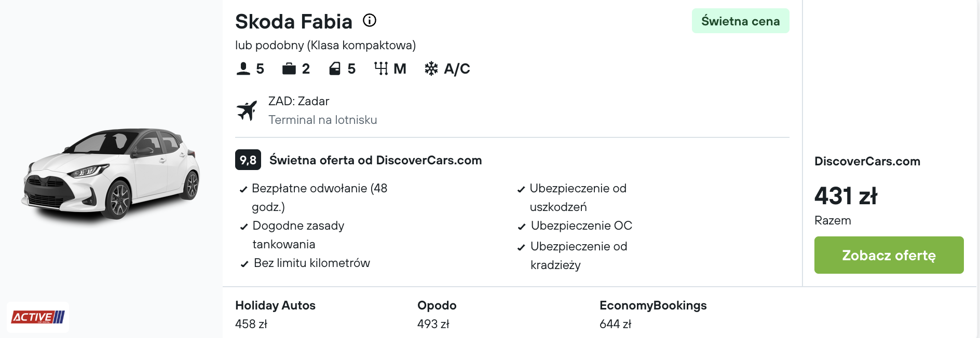The image size is (980, 338).
Task: Click the white car thumbnail image
Action: [x=111, y=174]
